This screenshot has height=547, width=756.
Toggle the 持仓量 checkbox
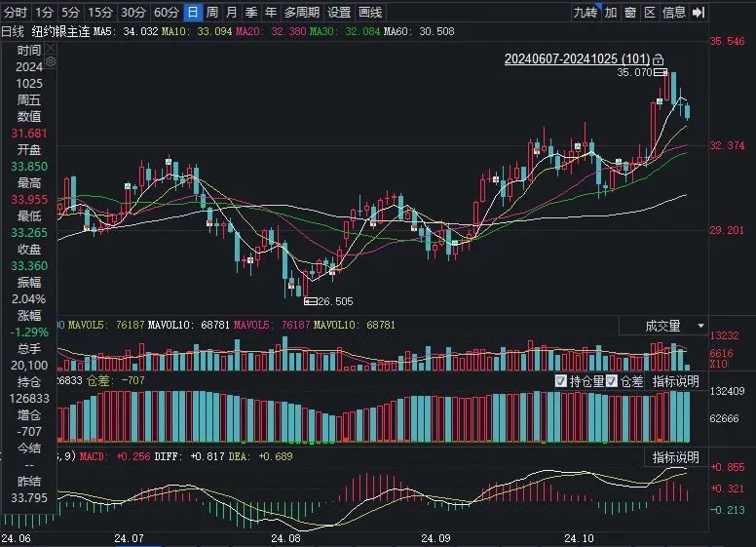(x=561, y=381)
